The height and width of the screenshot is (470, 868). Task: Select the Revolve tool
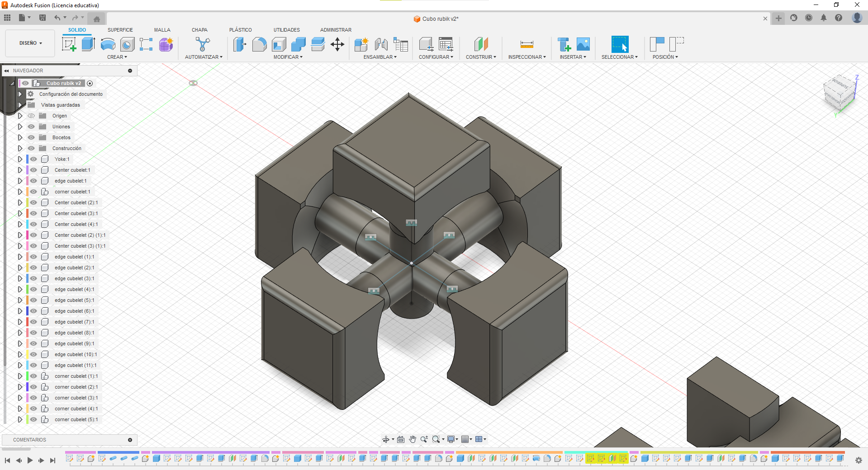coord(108,44)
